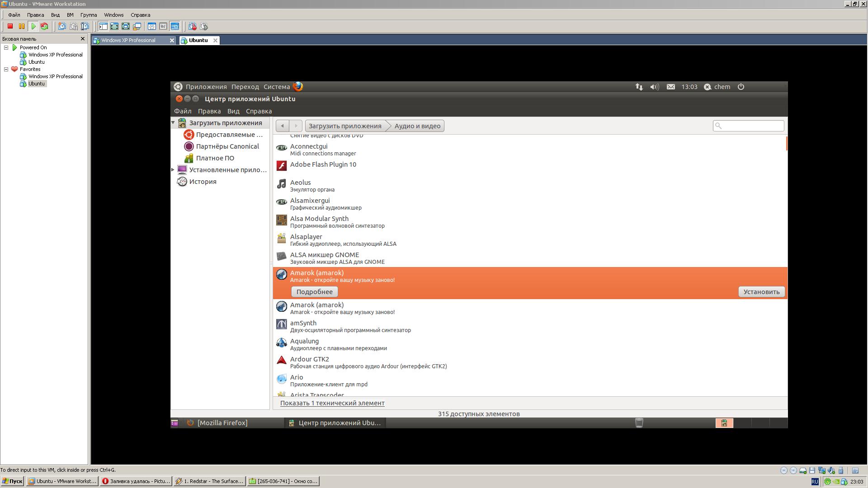Click chem user menu in Ubuntu panel
The width and height of the screenshot is (868, 488).
[717, 87]
